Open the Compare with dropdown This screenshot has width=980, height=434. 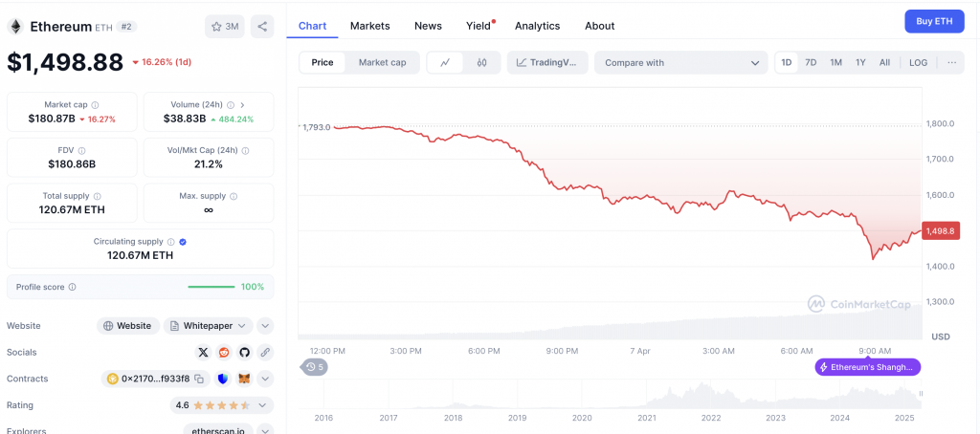(680, 62)
